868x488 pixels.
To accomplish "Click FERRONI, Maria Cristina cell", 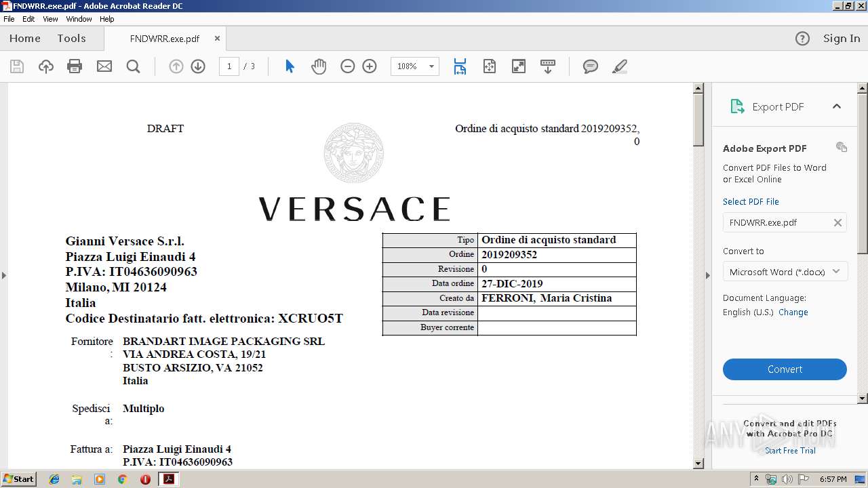I will coord(557,298).
